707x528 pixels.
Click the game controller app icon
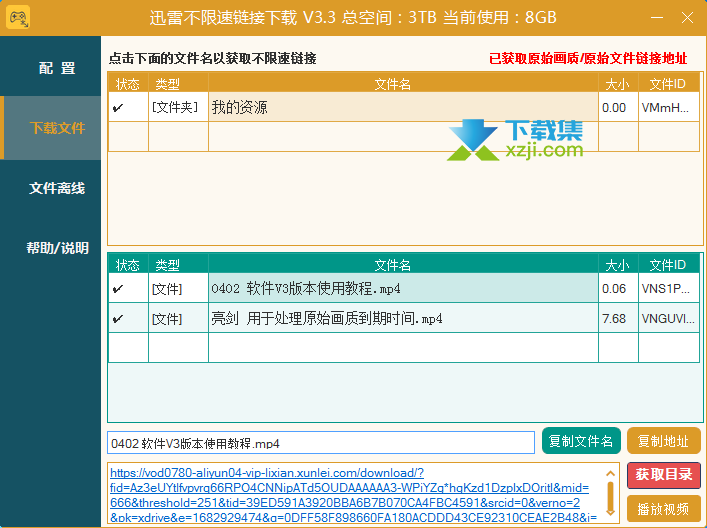tap(18, 17)
